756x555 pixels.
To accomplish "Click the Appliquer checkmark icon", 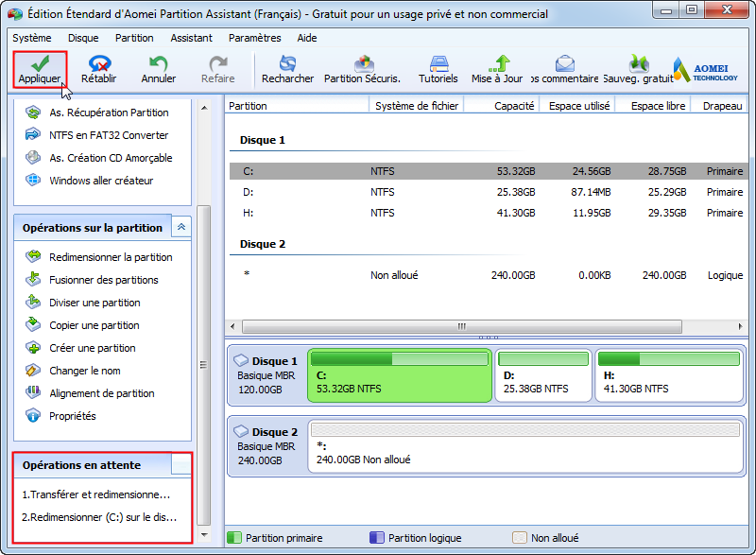I will tap(40, 62).
